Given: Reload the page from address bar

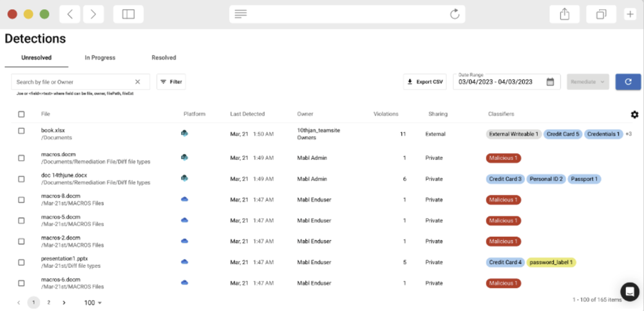Looking at the screenshot, I should [x=455, y=14].
